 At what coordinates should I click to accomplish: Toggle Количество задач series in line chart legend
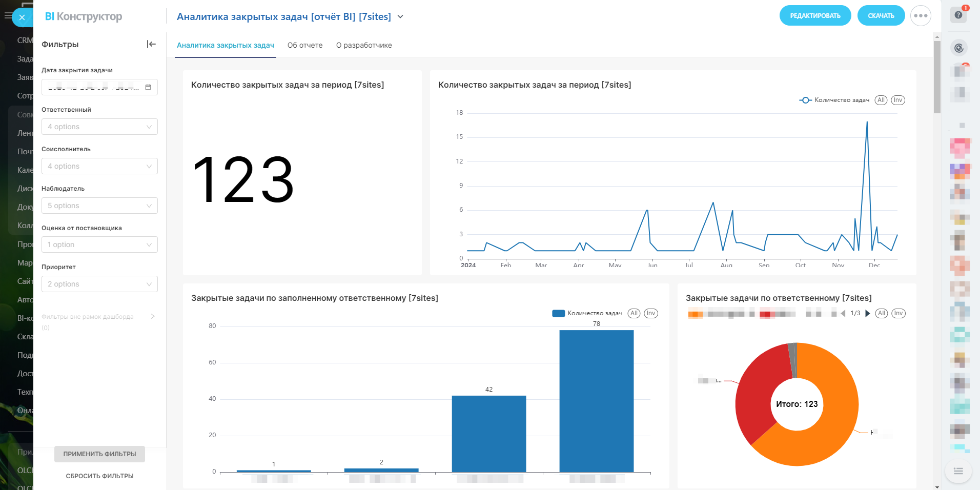tap(834, 100)
